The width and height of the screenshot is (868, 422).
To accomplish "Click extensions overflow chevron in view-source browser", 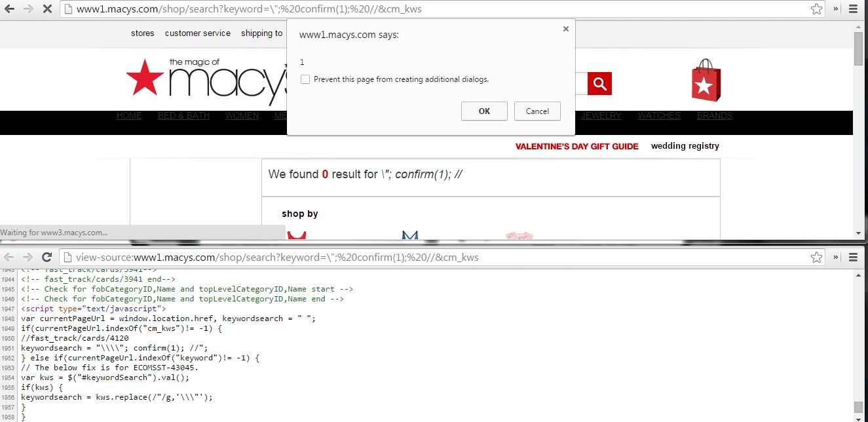I will pos(836,258).
